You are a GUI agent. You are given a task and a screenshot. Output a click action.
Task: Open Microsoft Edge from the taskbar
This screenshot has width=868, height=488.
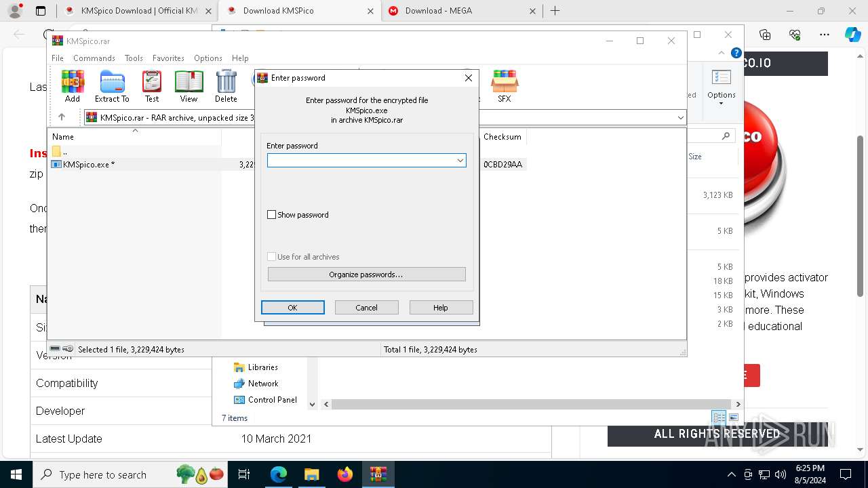click(x=279, y=474)
